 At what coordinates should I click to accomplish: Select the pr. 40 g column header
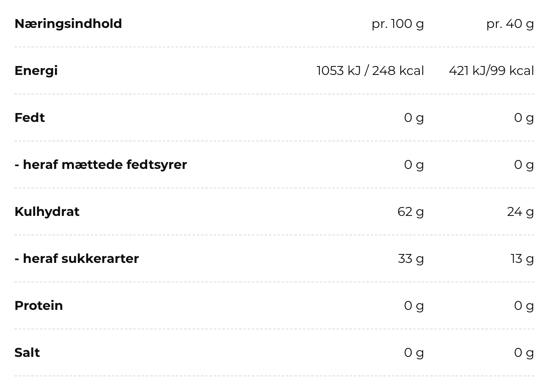click(x=510, y=24)
